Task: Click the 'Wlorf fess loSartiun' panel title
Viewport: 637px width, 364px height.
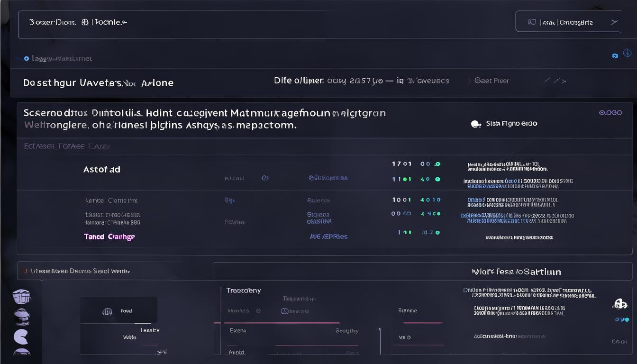Action: click(x=516, y=272)
